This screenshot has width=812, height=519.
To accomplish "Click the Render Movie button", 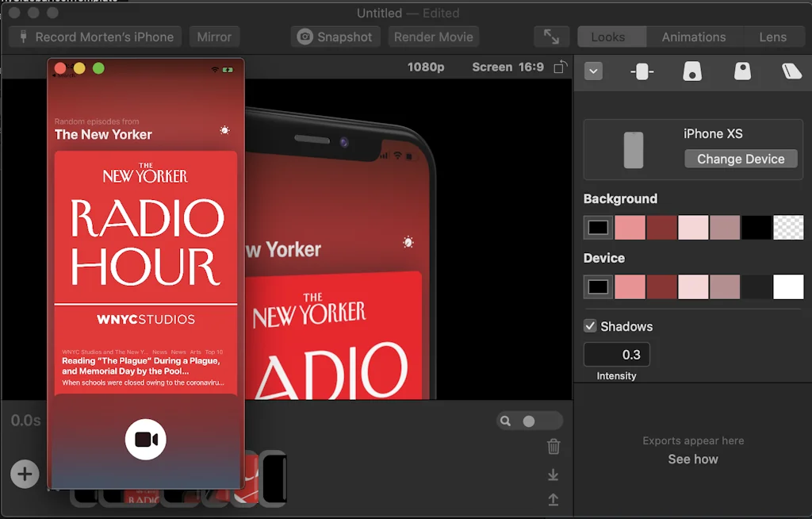I will (434, 37).
